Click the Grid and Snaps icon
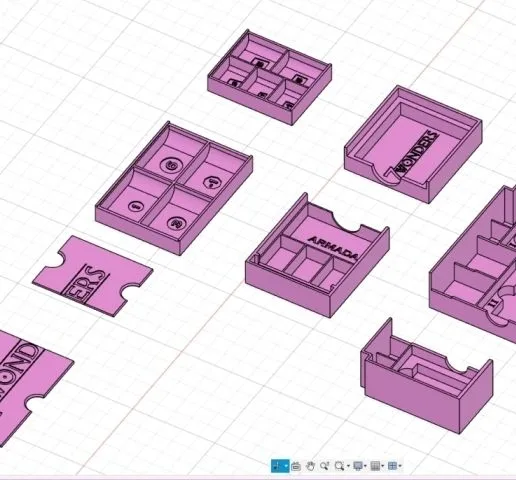Viewport: 516px width, 480px height. click(x=375, y=466)
